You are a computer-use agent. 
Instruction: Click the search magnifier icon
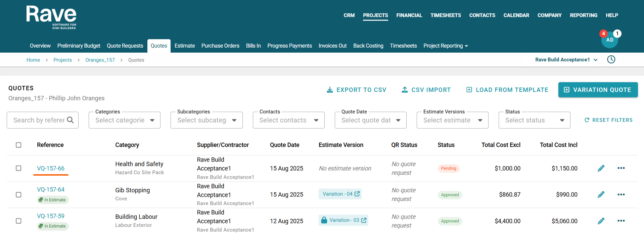(x=70, y=120)
